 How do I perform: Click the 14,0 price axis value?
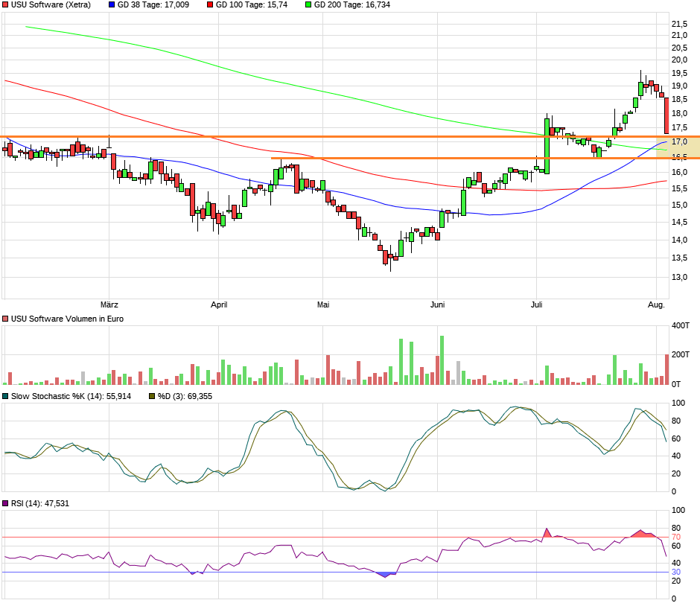[x=679, y=240]
